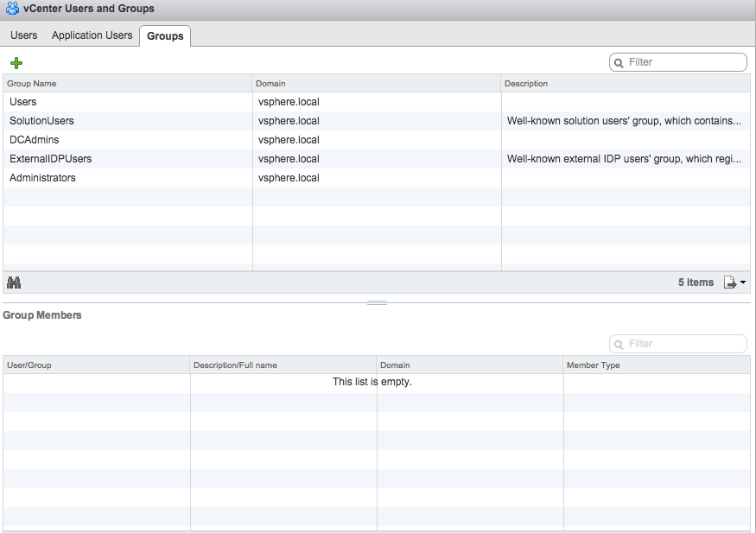
Task: Click the vsphere.local domain for DCAdmins
Action: pyautogui.click(x=289, y=140)
